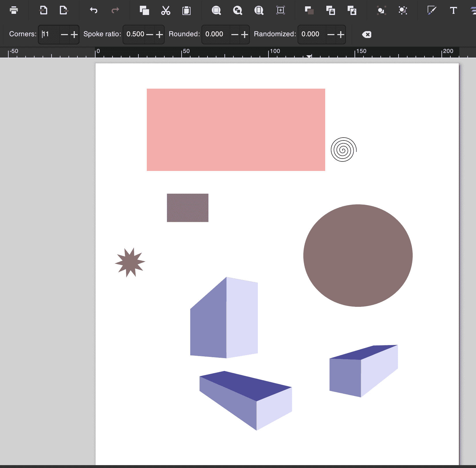The width and height of the screenshot is (476, 468).
Task: Decrease the Spoke ratio value
Action: (x=150, y=35)
